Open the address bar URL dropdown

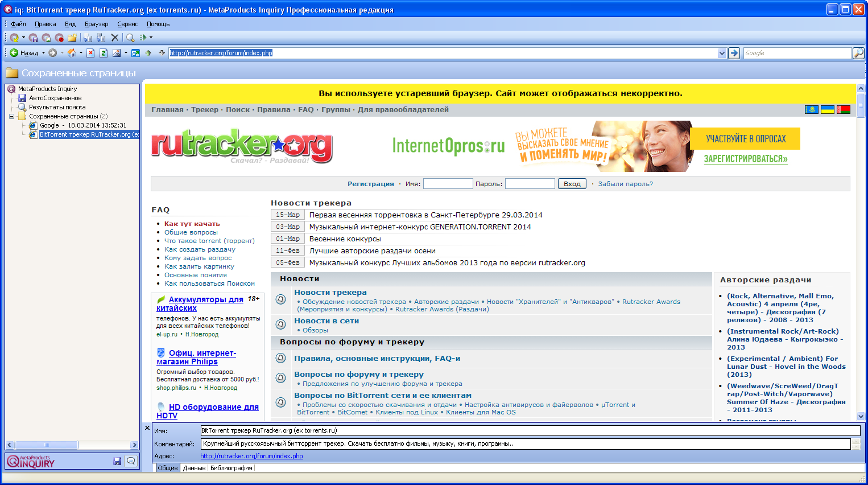pyautogui.click(x=722, y=53)
